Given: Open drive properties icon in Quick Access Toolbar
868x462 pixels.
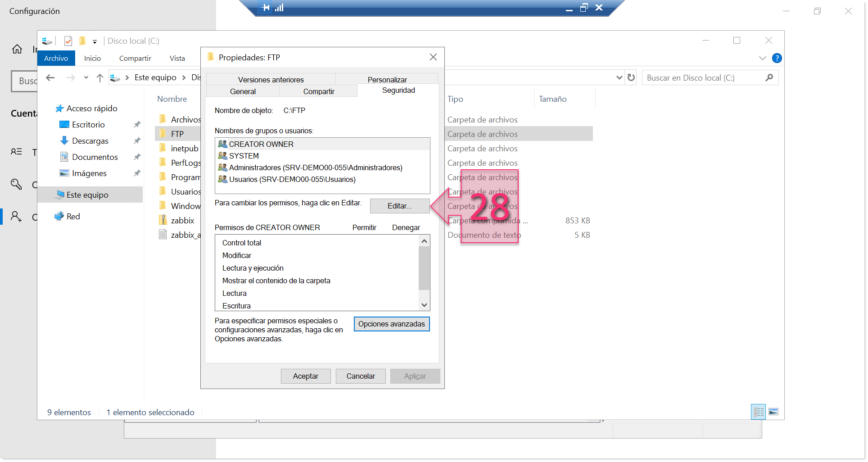Looking at the screenshot, I should coord(47,41).
